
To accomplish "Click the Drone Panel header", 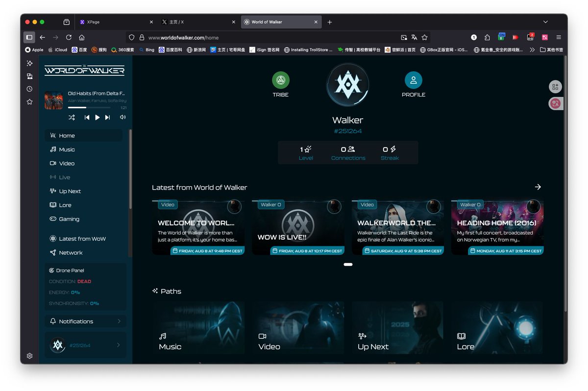I will [x=67, y=270].
